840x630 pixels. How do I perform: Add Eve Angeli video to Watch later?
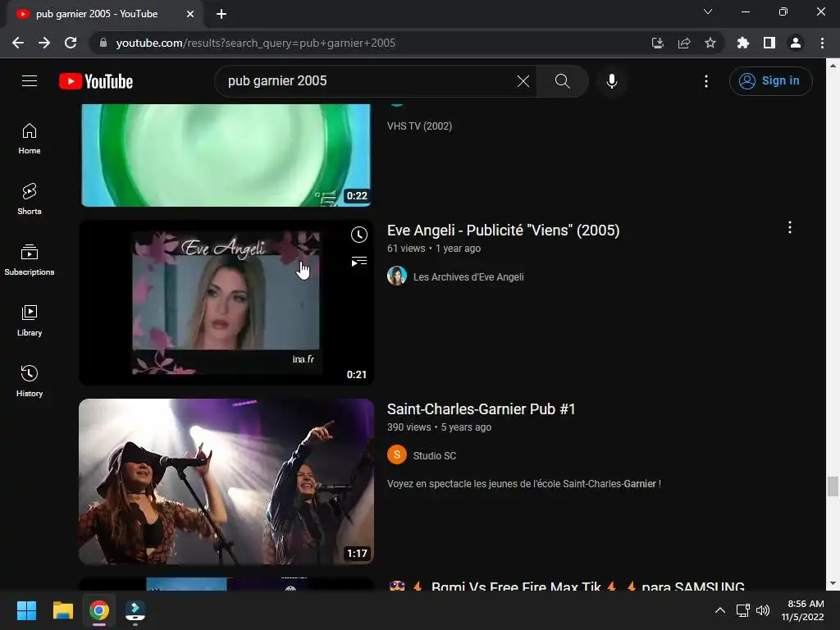(x=359, y=235)
